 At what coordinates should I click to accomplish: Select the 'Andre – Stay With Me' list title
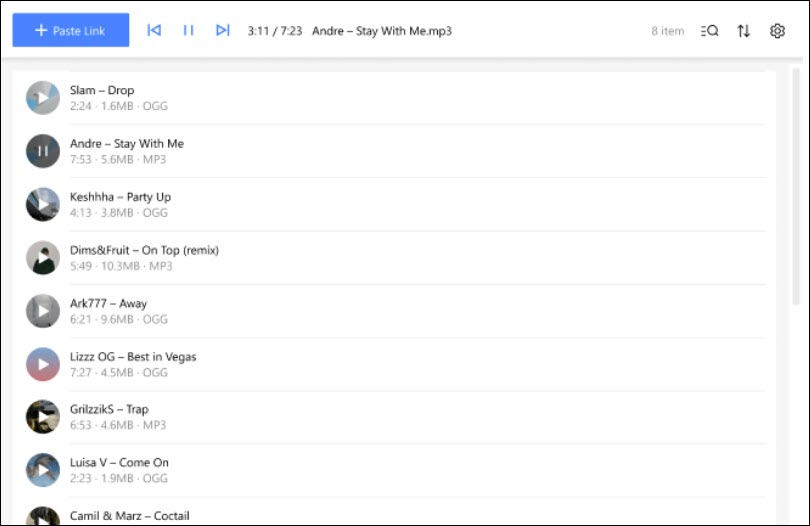point(127,144)
